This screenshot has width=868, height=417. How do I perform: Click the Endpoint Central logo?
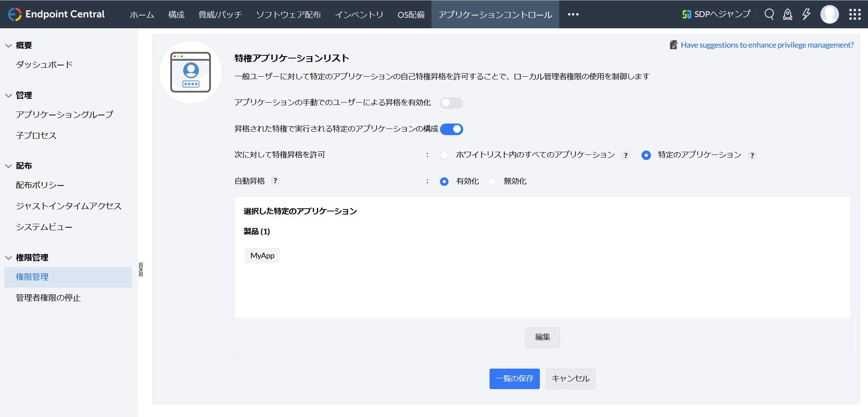56,14
